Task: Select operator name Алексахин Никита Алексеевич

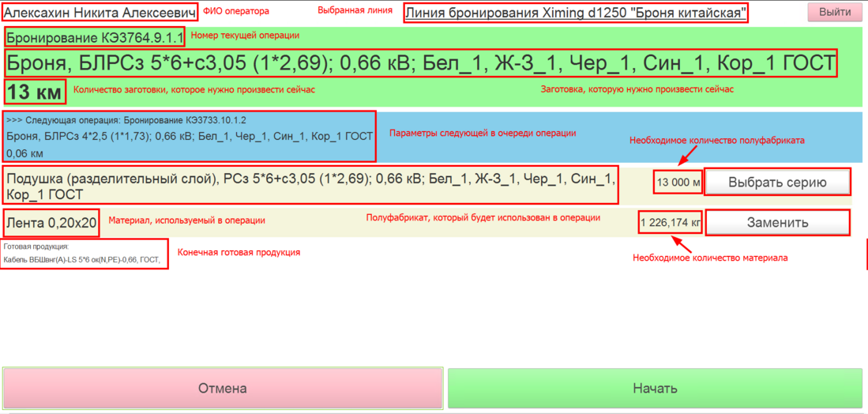Action: (100, 12)
